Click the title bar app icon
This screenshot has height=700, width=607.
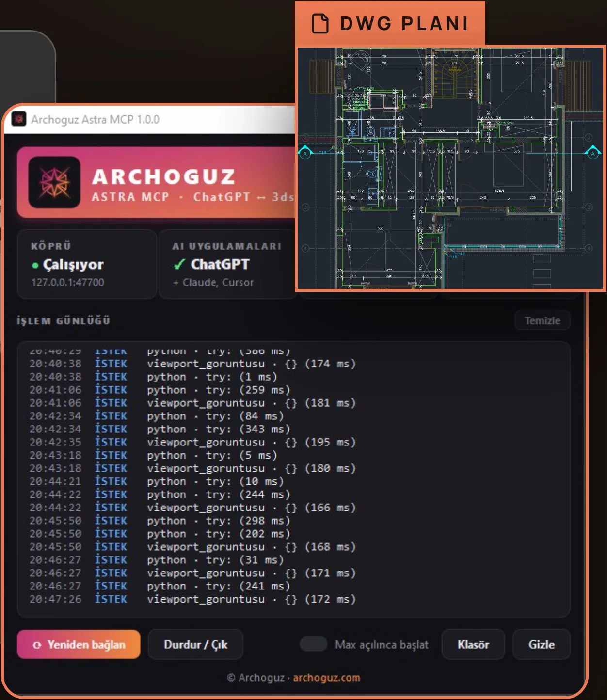(x=19, y=119)
